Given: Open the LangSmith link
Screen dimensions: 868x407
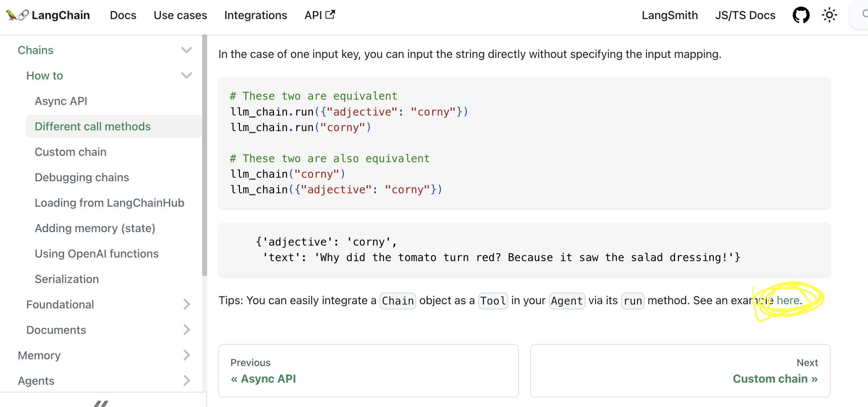Looking at the screenshot, I should (670, 15).
